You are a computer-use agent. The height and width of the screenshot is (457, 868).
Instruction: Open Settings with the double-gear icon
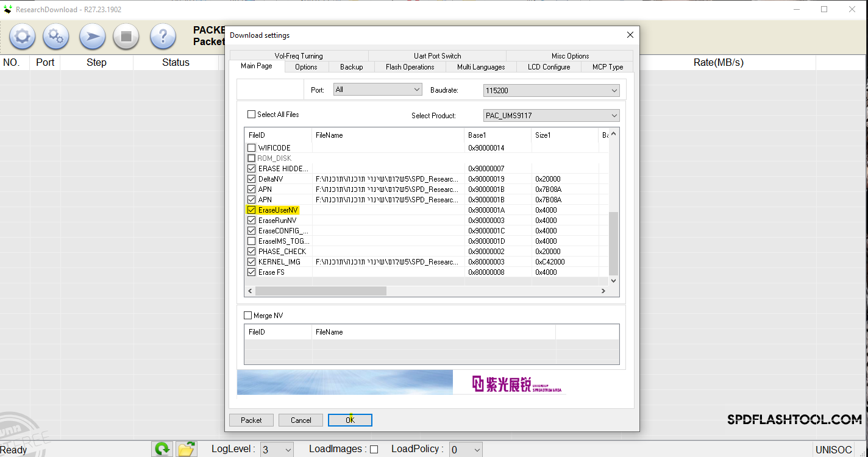tap(56, 37)
